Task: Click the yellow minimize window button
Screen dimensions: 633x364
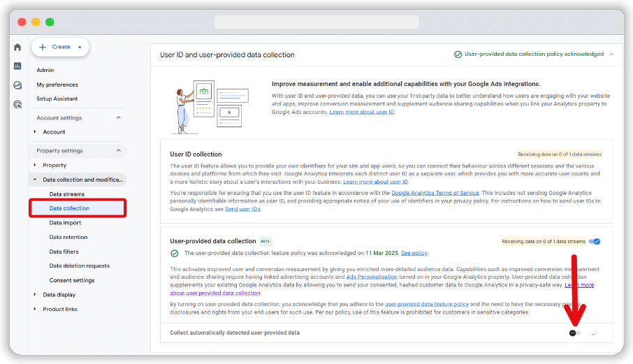Action: click(x=36, y=22)
